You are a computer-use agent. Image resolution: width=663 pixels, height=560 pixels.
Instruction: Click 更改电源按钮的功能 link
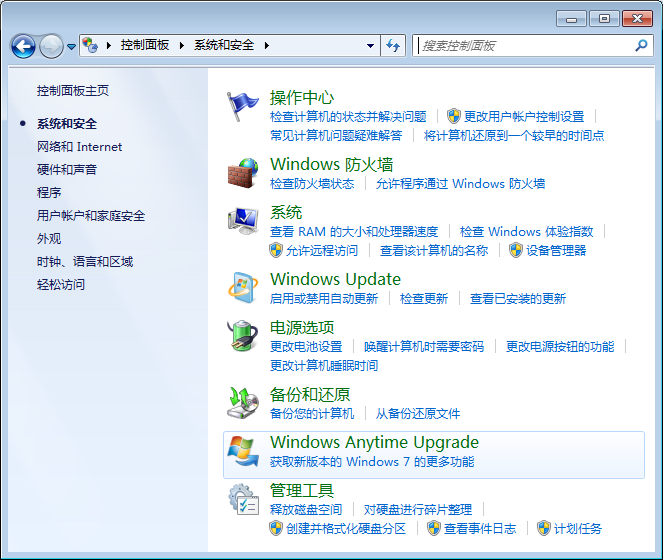[x=560, y=347]
